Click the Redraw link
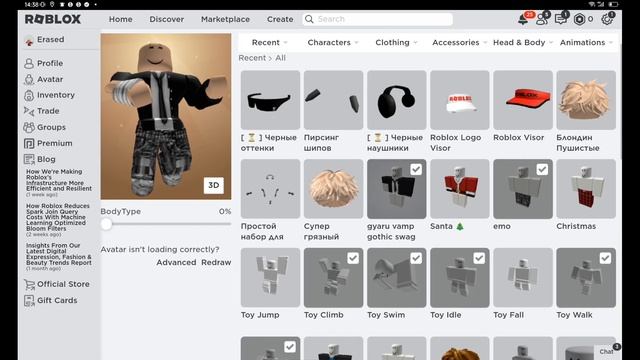Viewport: 640px width, 360px height. pyautogui.click(x=216, y=262)
